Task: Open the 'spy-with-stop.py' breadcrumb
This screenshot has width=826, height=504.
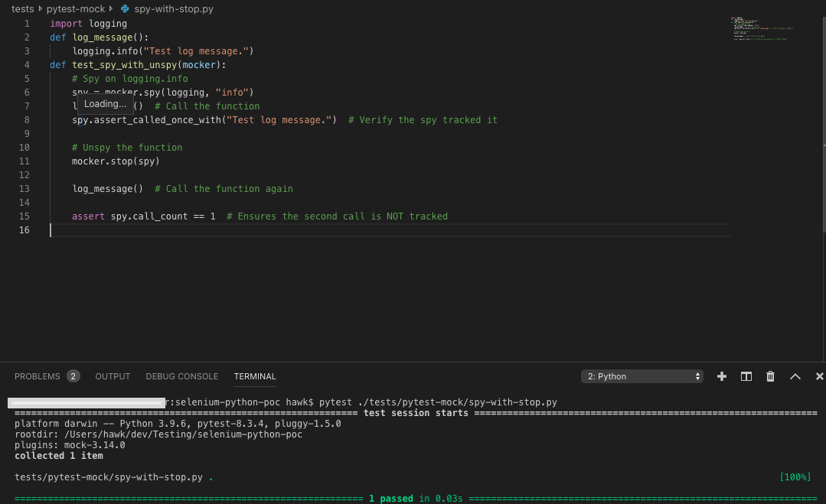Action: (174, 9)
